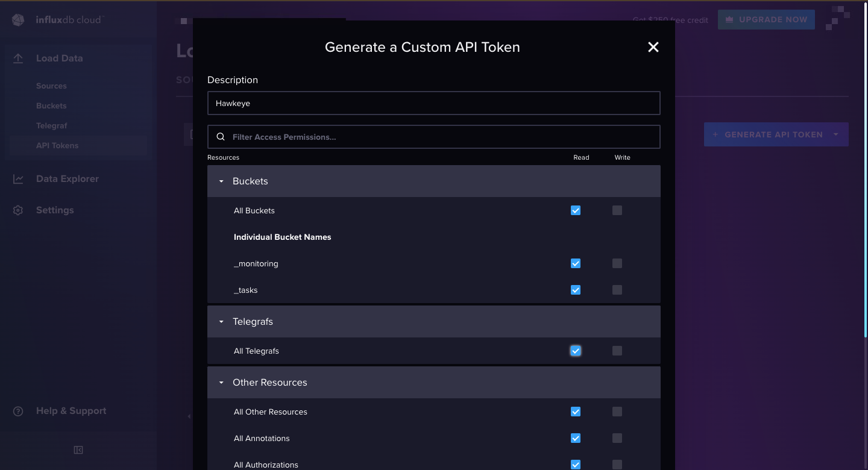The image size is (868, 470).
Task: Click the Settings gear icon
Action: click(x=18, y=210)
